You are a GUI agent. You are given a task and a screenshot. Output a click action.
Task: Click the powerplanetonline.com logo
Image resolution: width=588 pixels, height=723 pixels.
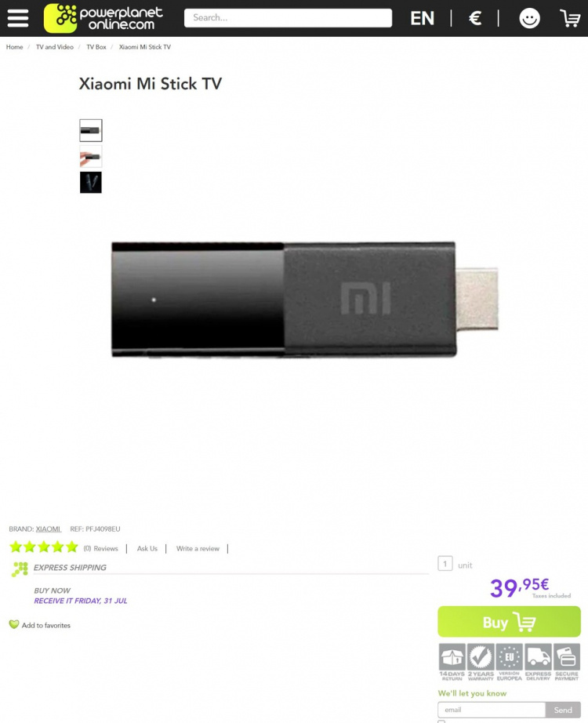click(103, 19)
